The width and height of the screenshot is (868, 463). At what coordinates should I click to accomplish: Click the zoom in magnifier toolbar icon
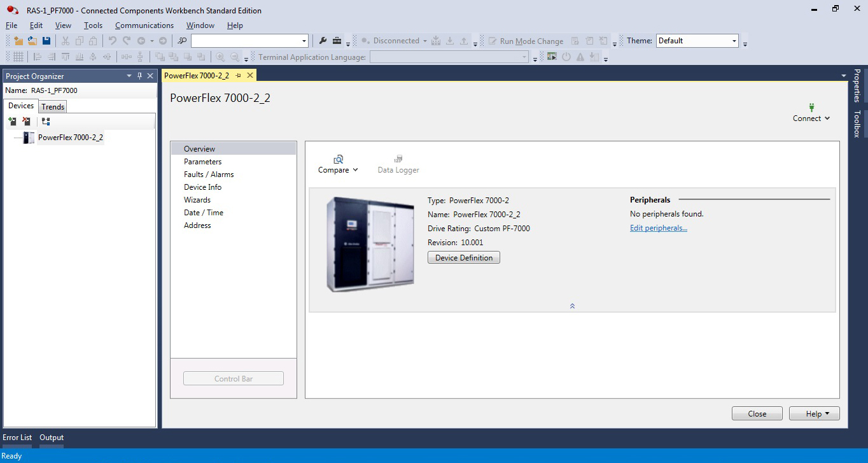tap(220, 57)
